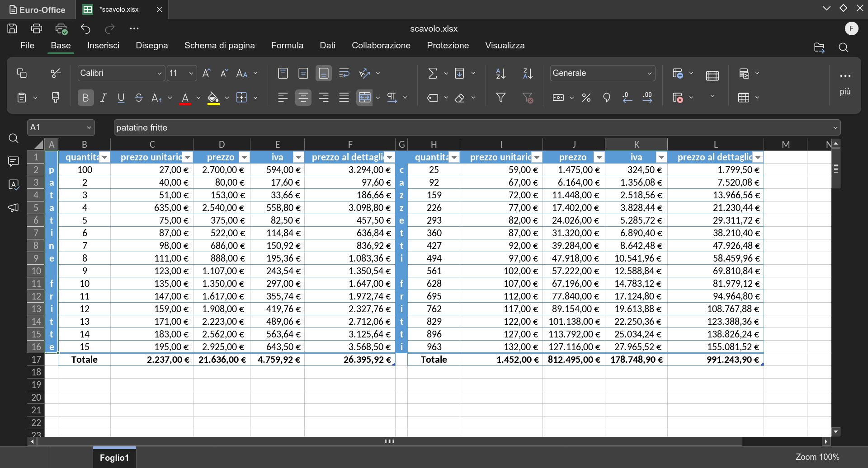Open file location icon
Image resolution: width=868 pixels, height=468 pixels.
(x=819, y=47)
